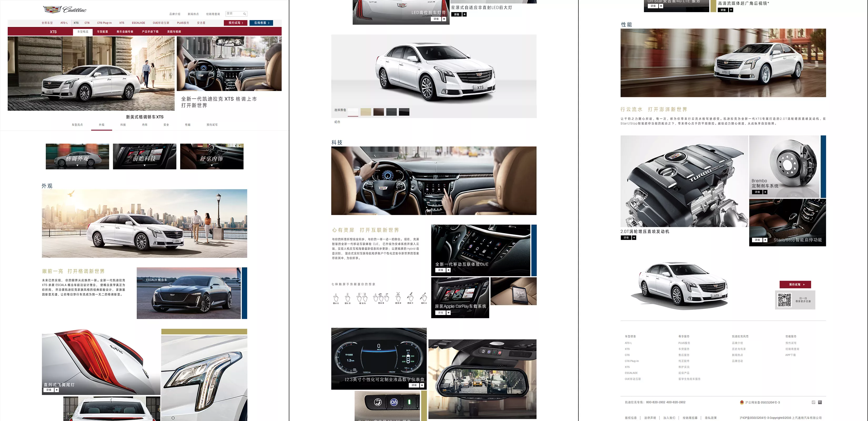Click plus icon under 星瀑式自适应 LED前大灯
The height and width of the screenshot is (421, 868).
point(464,14)
